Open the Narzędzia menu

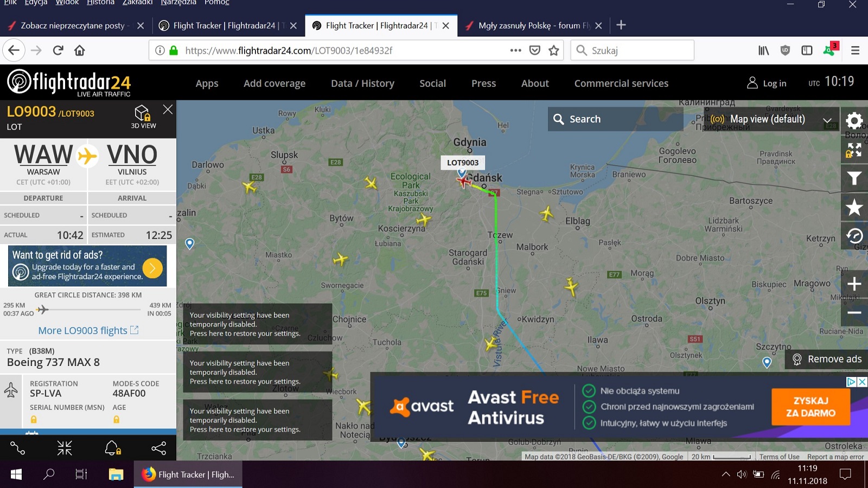pos(178,3)
